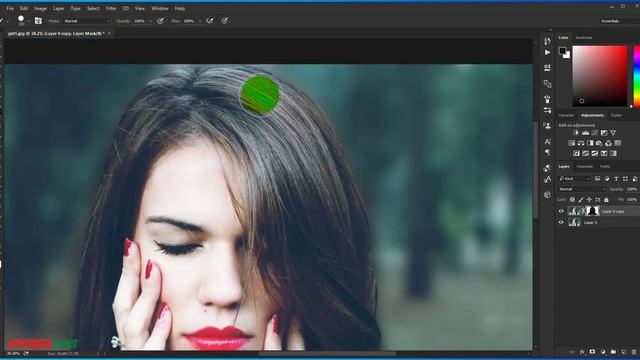640x360 pixels.
Task: Add a Brightness/Contrast adjustment
Action: point(576,133)
